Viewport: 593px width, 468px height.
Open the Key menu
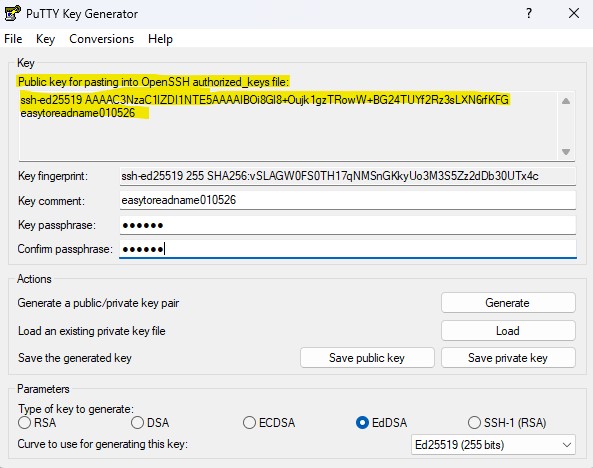click(x=45, y=39)
